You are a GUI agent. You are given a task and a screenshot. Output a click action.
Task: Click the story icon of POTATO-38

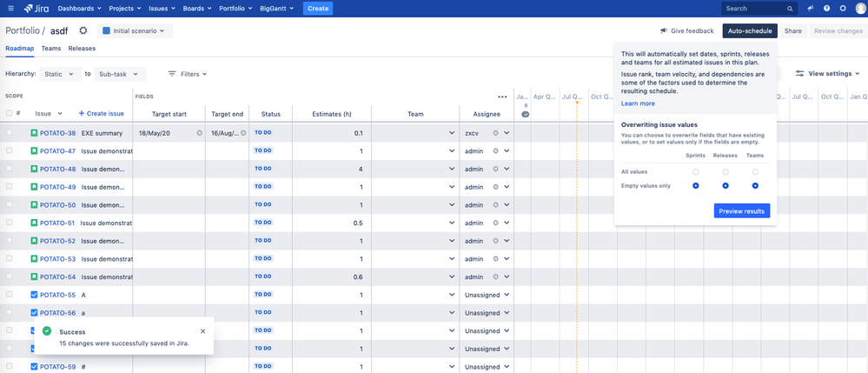35,133
